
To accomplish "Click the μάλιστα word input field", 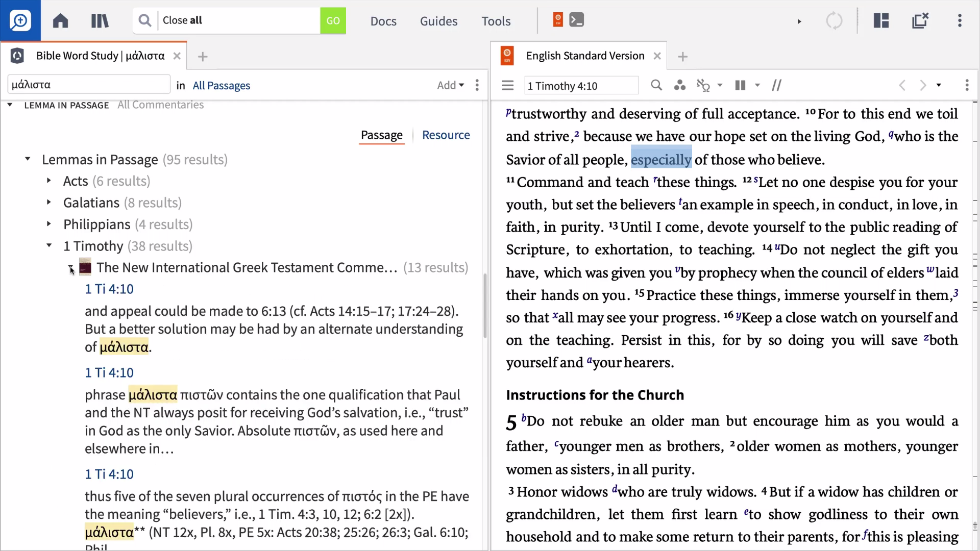I will [89, 84].
